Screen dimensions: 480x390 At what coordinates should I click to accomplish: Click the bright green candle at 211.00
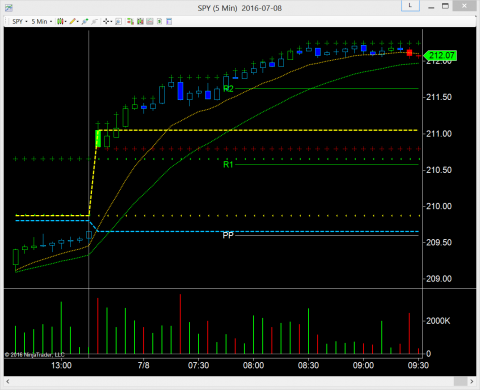(x=98, y=138)
